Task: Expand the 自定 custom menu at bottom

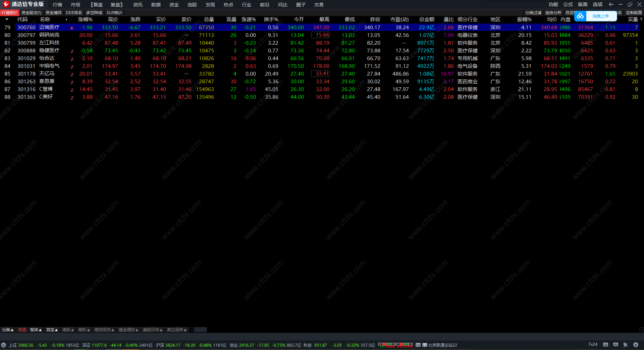Action: pos(52,330)
